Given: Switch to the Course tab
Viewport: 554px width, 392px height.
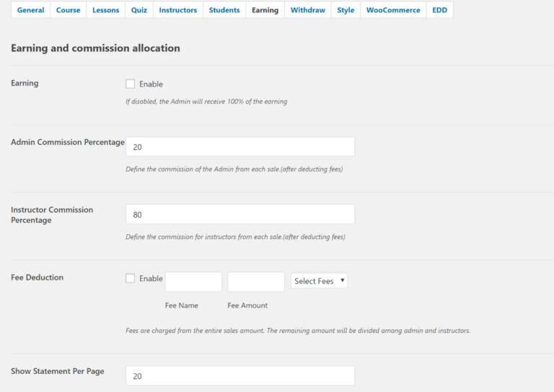Looking at the screenshot, I should pos(69,10).
